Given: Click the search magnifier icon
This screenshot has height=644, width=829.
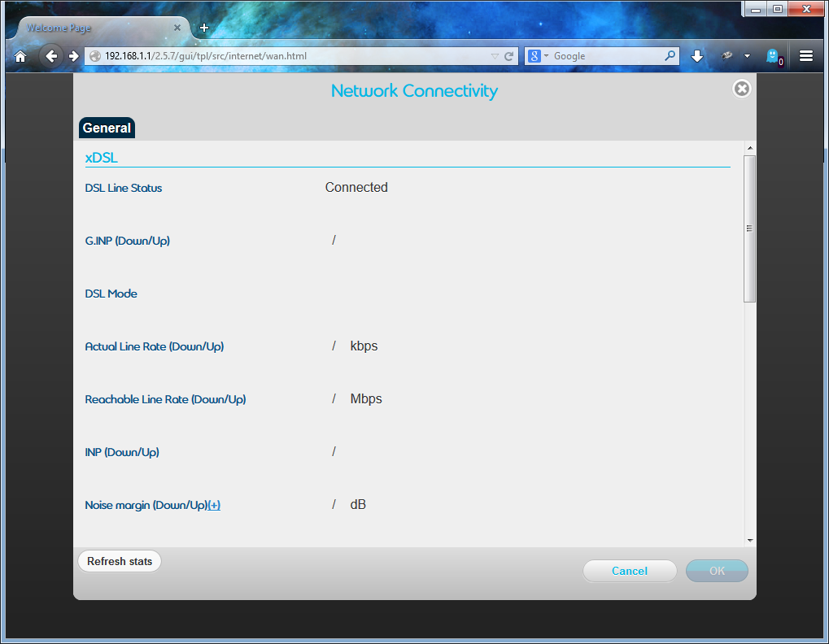Looking at the screenshot, I should tap(670, 56).
